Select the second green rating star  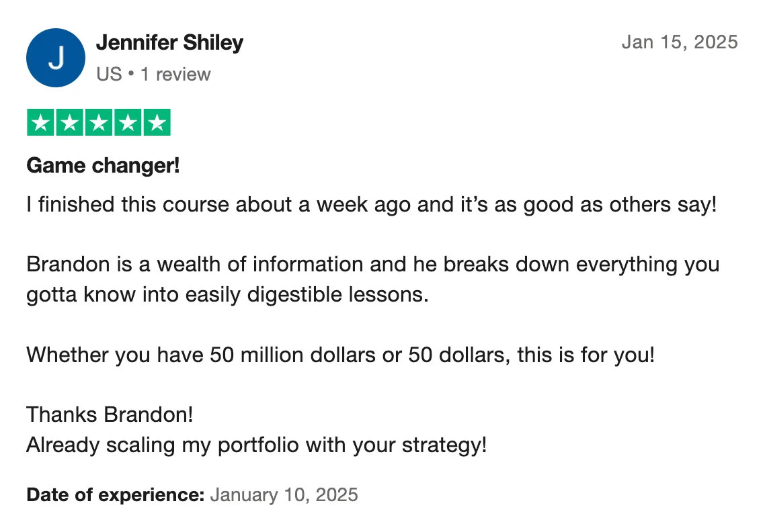[70, 122]
